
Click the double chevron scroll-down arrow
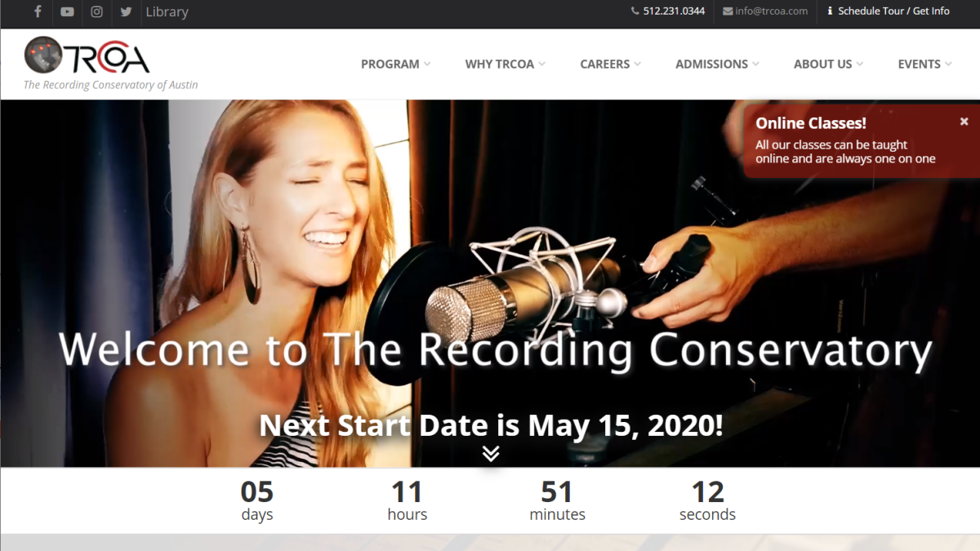click(x=490, y=453)
